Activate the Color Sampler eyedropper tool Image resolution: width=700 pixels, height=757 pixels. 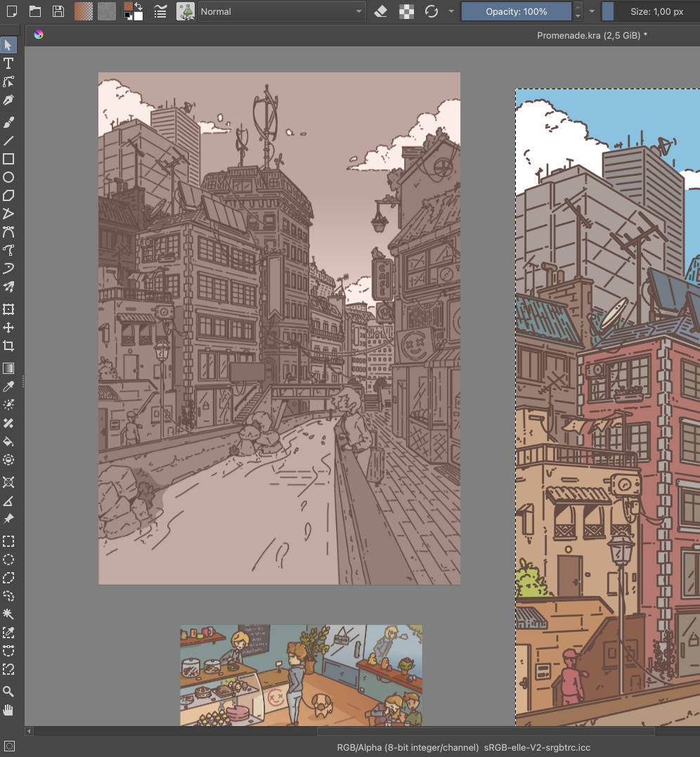point(8,387)
